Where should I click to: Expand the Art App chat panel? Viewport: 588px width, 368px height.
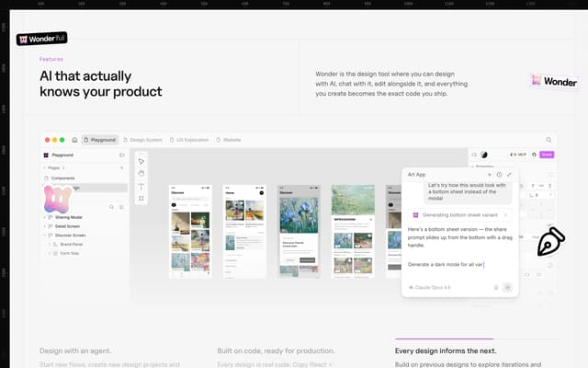pos(509,175)
